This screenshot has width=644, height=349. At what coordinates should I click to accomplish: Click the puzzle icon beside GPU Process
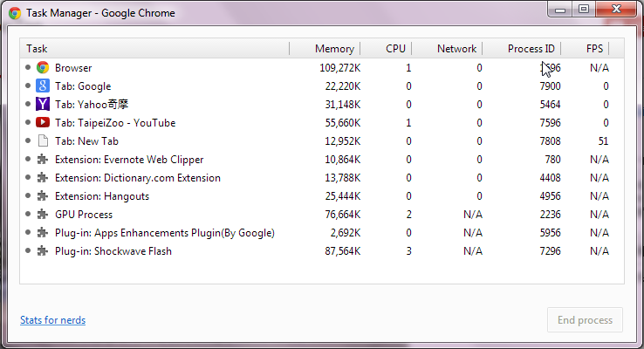pos(43,215)
